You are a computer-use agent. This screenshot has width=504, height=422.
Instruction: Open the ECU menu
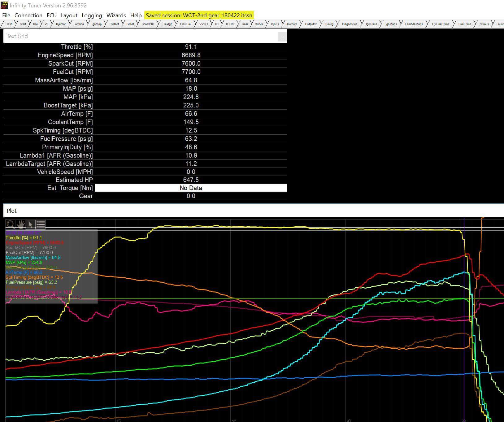click(51, 15)
